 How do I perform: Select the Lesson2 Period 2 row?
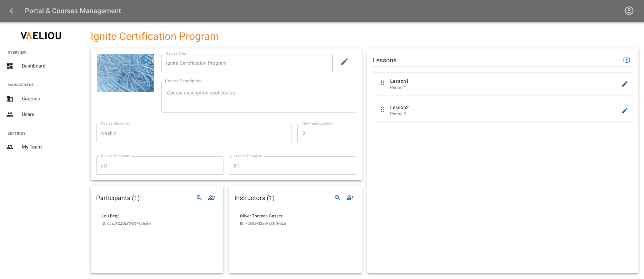coord(503,111)
